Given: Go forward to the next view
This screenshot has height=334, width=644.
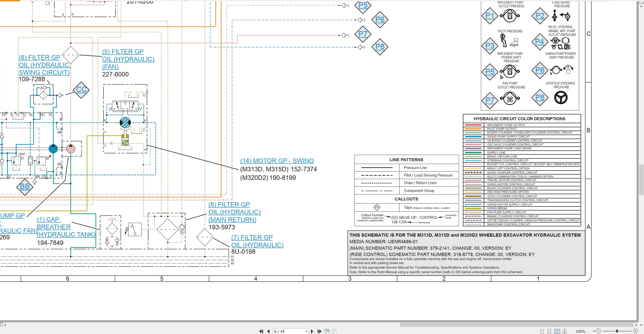Looking at the screenshot, I should 335,331.
